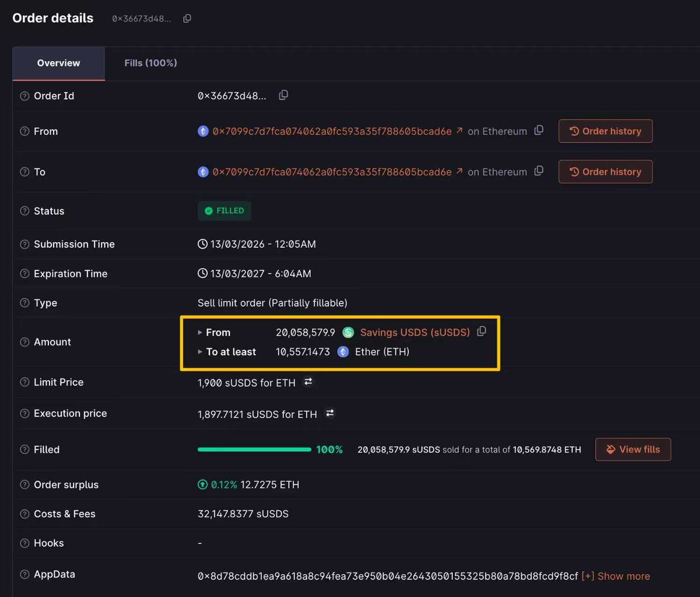Click the help icon beside Expiration Time
Image resolution: width=700 pixels, height=597 pixels.
tap(24, 274)
